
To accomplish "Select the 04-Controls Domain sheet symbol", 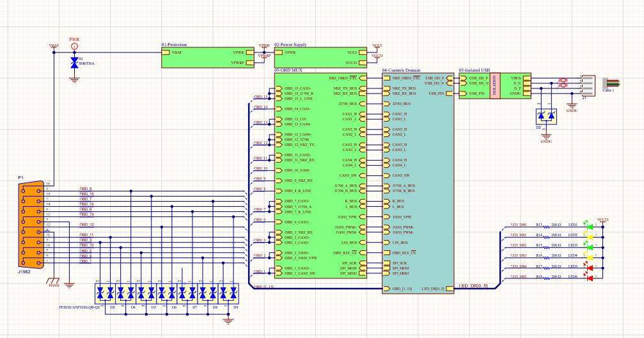I will pos(418,183).
